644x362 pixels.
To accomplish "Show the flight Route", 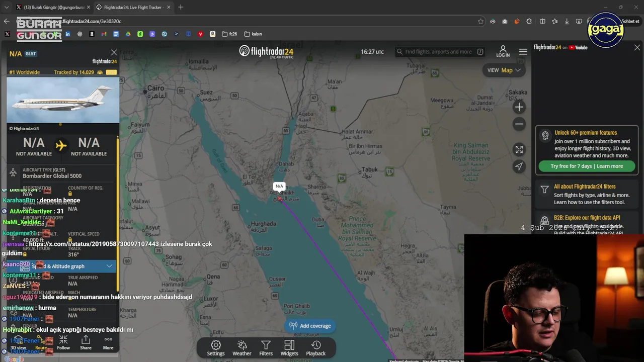I will [41, 343].
